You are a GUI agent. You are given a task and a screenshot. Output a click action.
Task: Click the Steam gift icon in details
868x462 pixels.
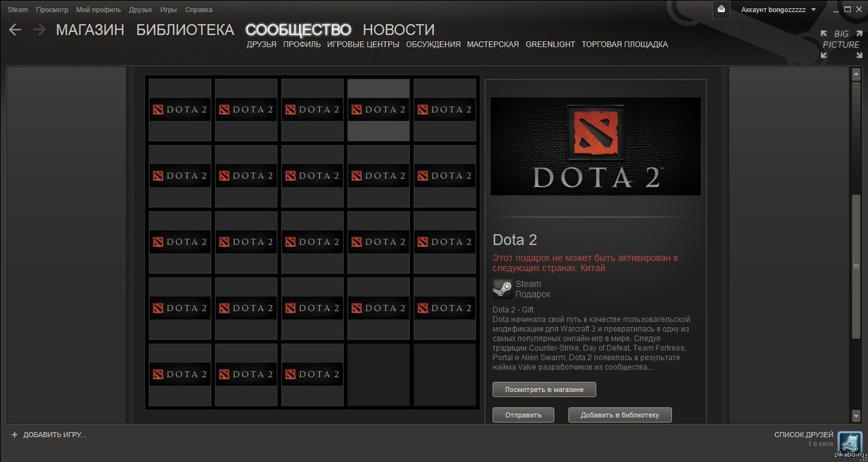[502, 288]
